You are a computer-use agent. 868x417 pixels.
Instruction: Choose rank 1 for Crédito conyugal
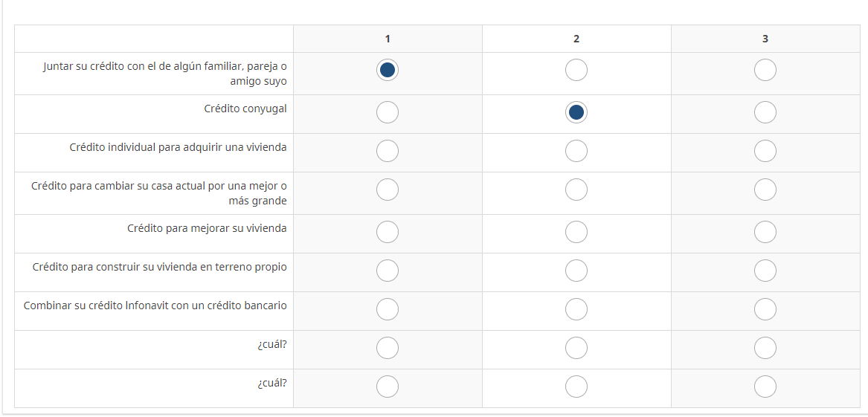click(x=388, y=113)
